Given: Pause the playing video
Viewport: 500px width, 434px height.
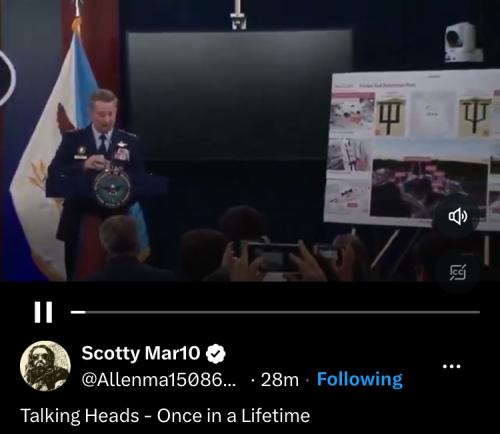Looking at the screenshot, I should point(43,312).
